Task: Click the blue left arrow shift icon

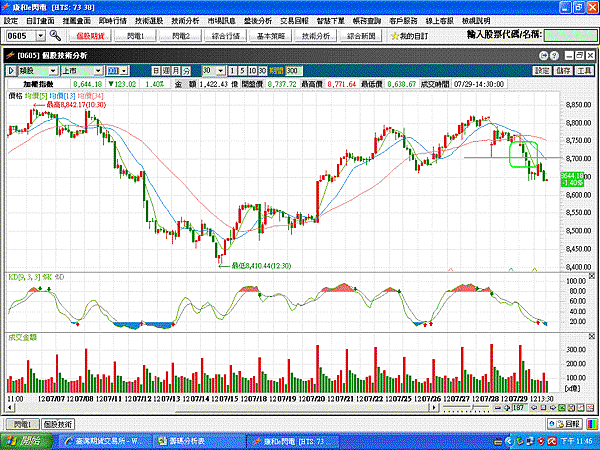Action: point(534,408)
